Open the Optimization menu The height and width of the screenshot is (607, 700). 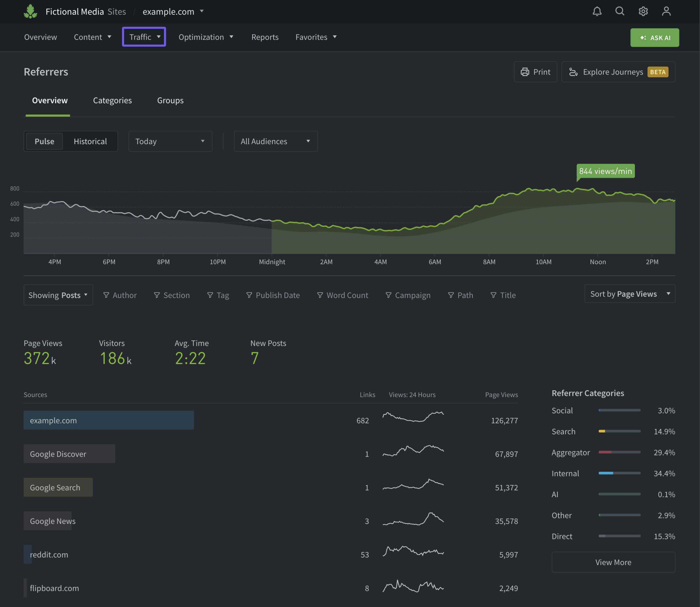[206, 37]
